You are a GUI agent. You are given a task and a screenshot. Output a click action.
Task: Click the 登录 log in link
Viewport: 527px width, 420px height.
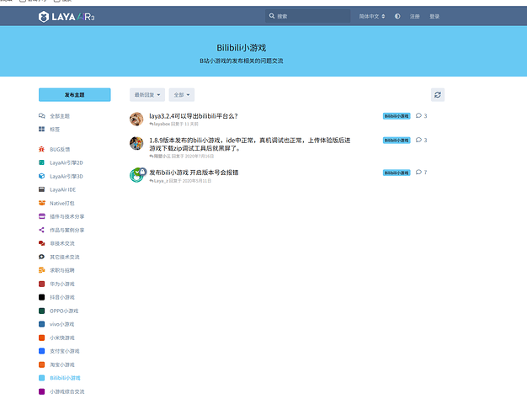pos(434,16)
